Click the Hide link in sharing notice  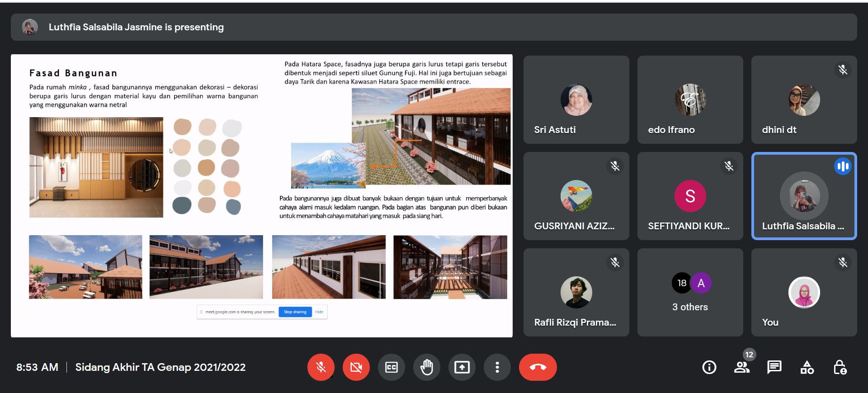point(319,312)
